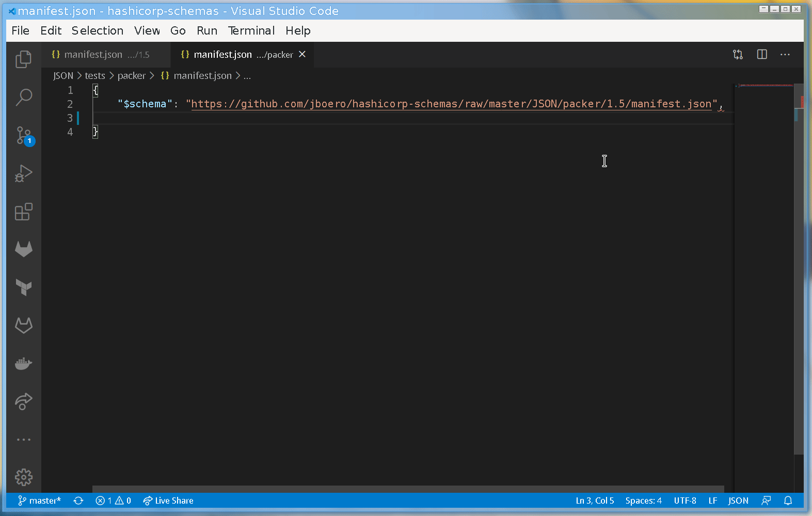This screenshot has height=516, width=812.
Task: Click line number 1 in the gutter
Action: click(70, 90)
